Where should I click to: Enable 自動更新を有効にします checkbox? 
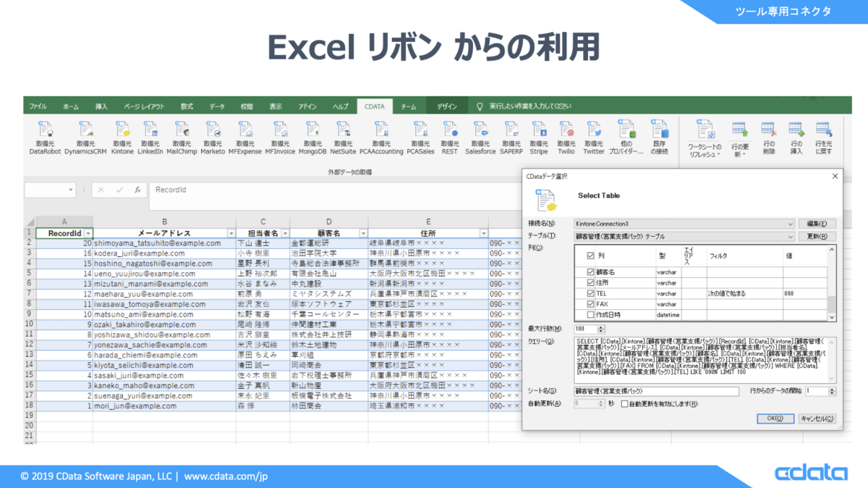pyautogui.click(x=625, y=403)
